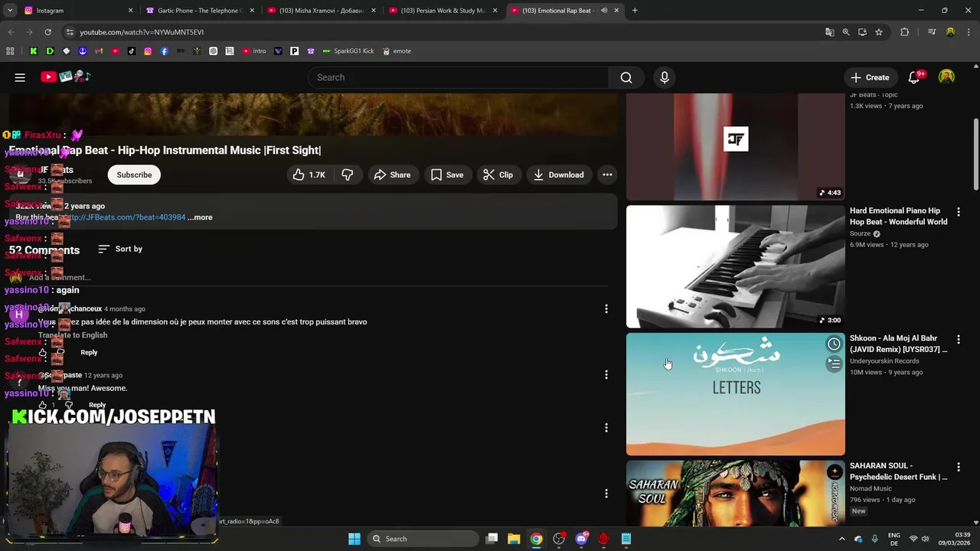
Task: Open video more-actions ellipsis menu
Action: pyautogui.click(x=607, y=174)
